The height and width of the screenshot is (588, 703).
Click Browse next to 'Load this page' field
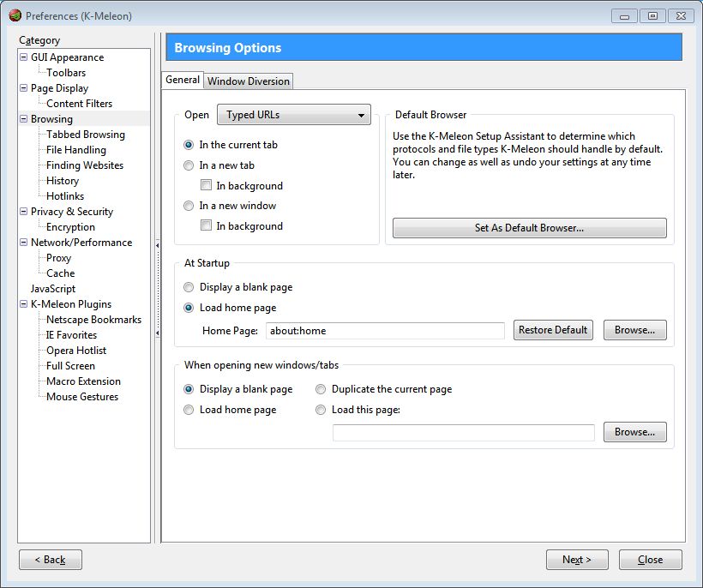point(635,432)
